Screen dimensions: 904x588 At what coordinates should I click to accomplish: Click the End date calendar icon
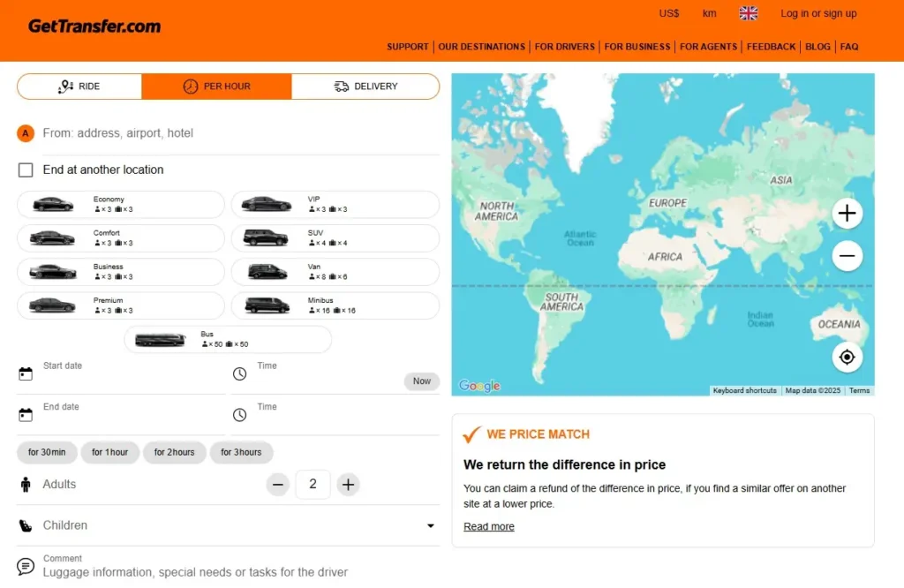click(26, 414)
